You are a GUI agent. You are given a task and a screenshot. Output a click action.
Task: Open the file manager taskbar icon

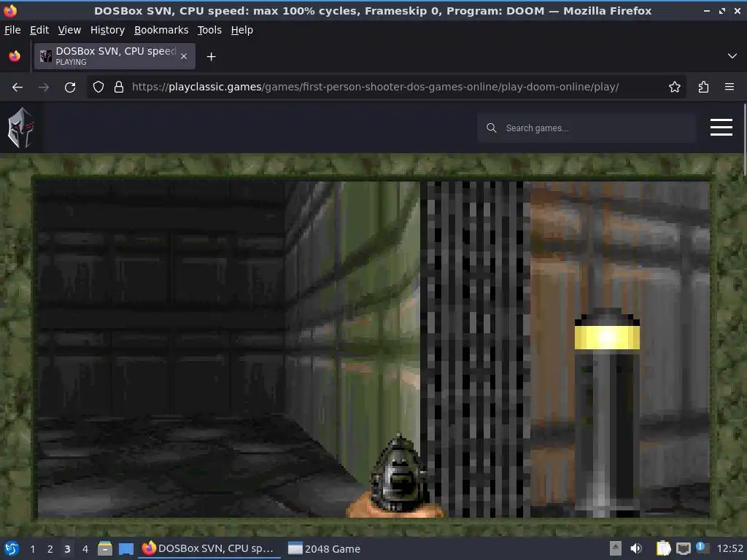[105, 548]
